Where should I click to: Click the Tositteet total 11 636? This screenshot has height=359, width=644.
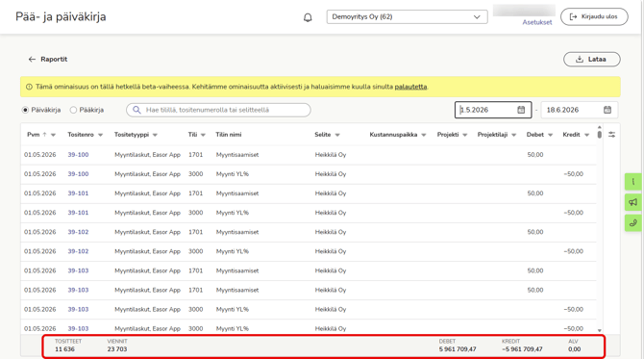tap(65, 349)
